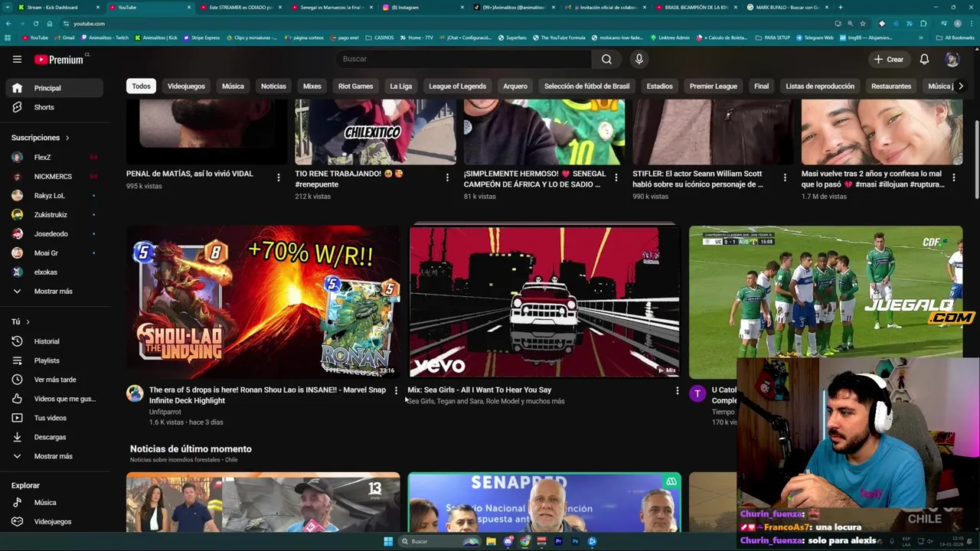Show more bookmarks with the overflow chevron

point(921,37)
